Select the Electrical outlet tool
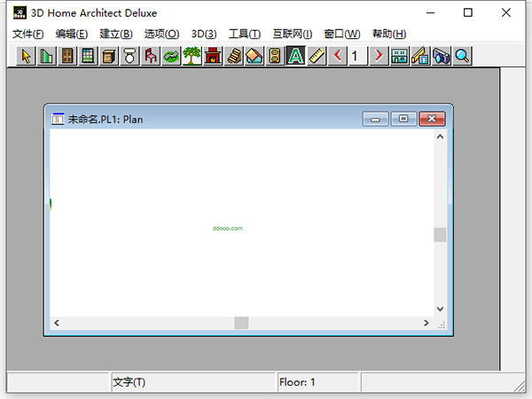The width and height of the screenshot is (532, 399). tap(275, 56)
